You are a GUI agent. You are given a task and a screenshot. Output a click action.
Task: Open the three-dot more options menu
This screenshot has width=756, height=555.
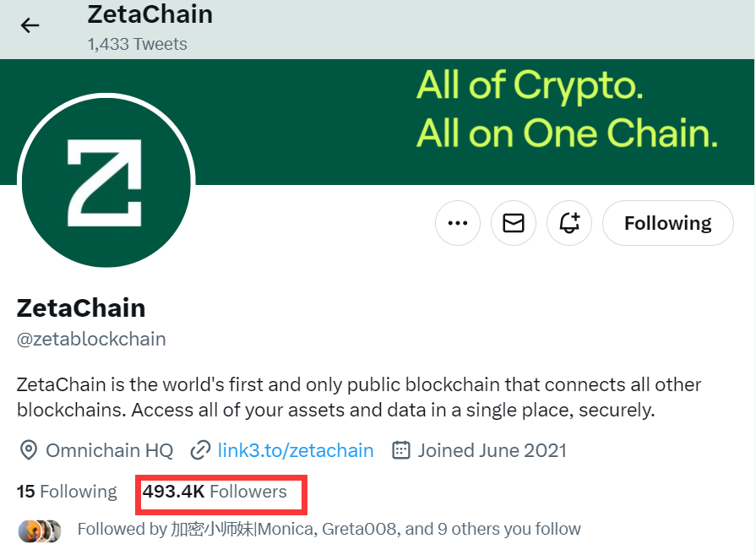point(458,223)
